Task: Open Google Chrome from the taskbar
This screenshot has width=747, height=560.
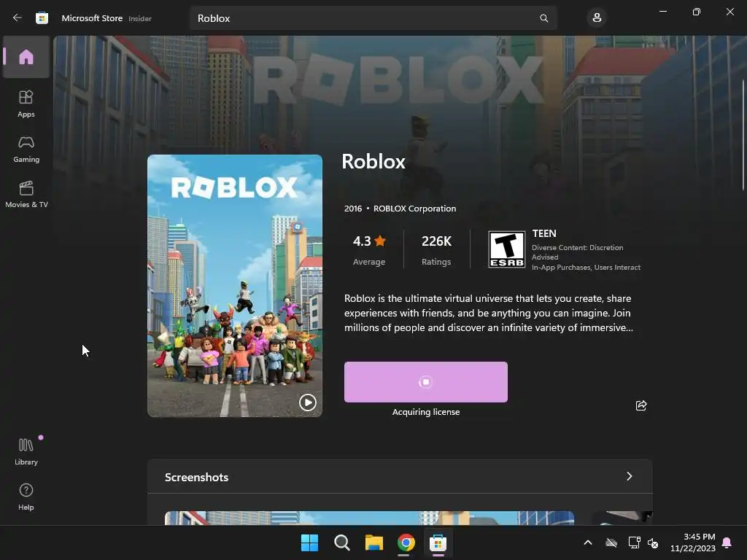Action: (x=406, y=542)
